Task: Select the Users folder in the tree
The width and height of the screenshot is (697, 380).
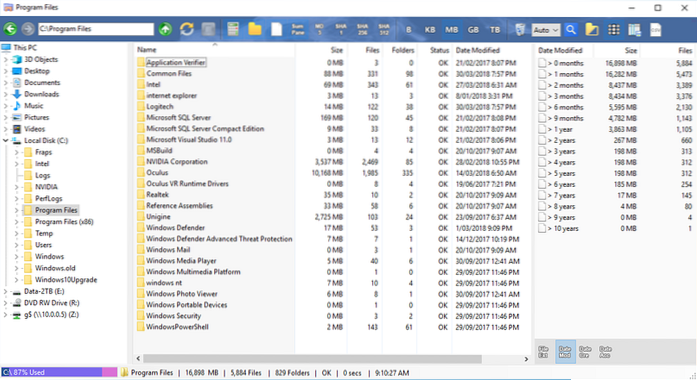Action: [43, 245]
